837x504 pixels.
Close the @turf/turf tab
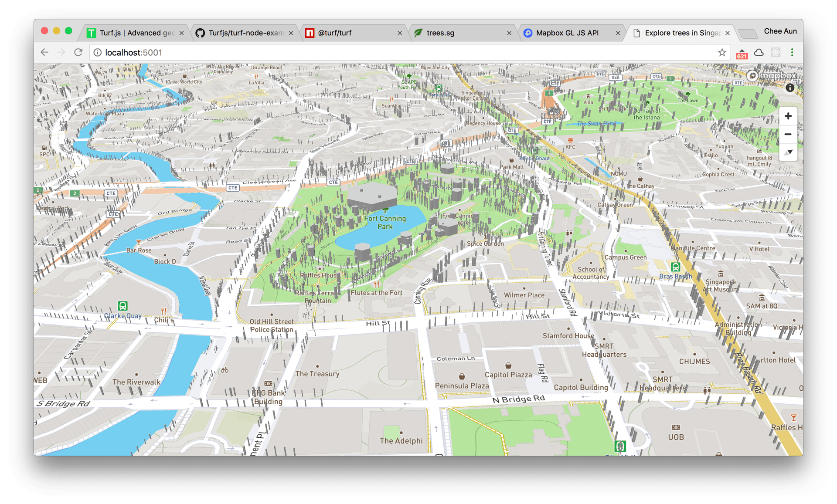pos(400,33)
